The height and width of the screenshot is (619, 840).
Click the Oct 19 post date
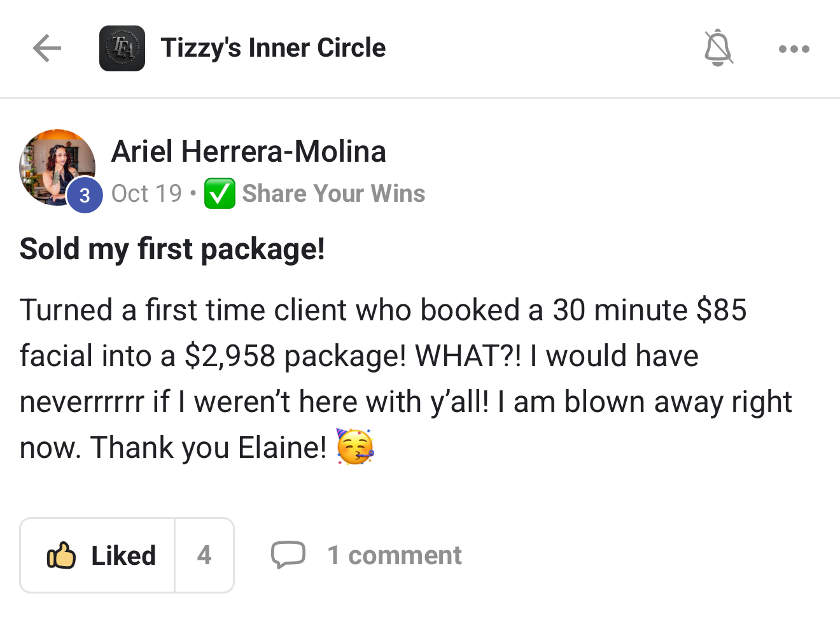coord(146,194)
